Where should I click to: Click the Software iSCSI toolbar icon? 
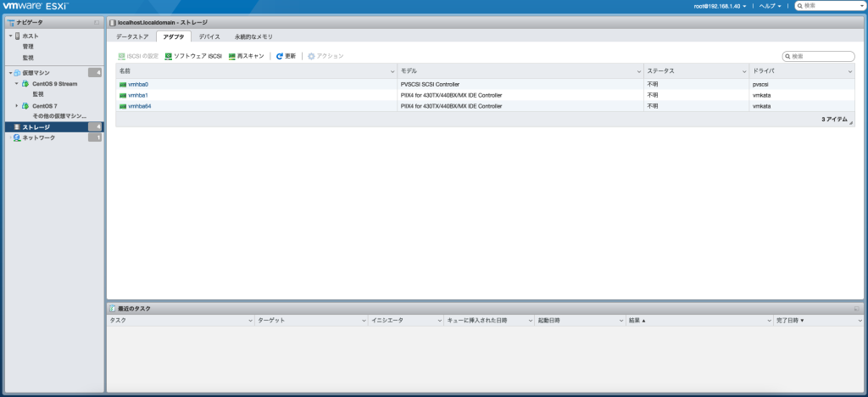[x=169, y=56]
